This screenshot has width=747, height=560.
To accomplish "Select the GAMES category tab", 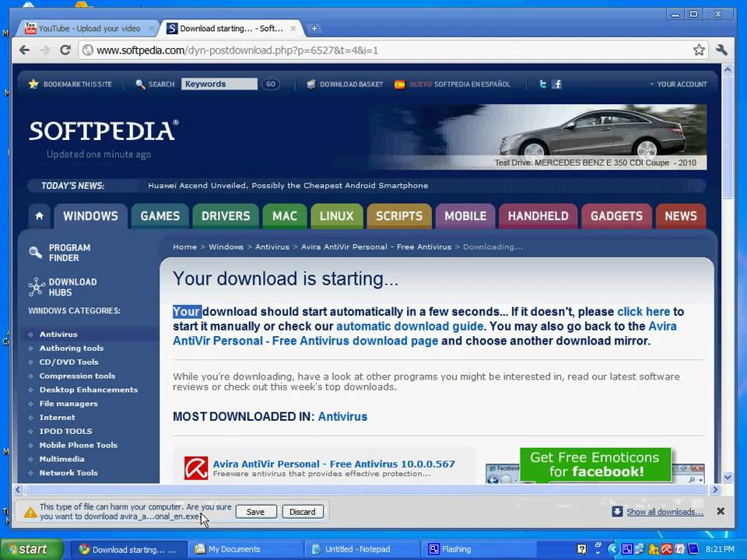I will [160, 216].
